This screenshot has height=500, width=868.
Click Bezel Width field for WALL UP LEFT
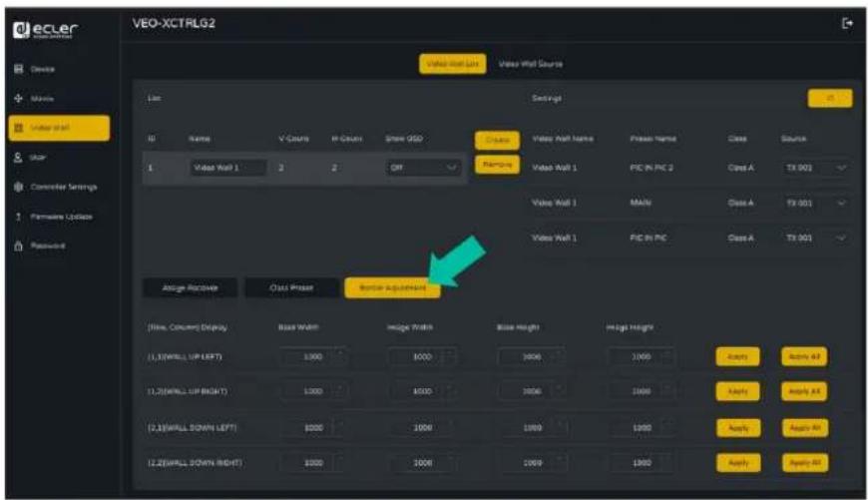point(313,357)
